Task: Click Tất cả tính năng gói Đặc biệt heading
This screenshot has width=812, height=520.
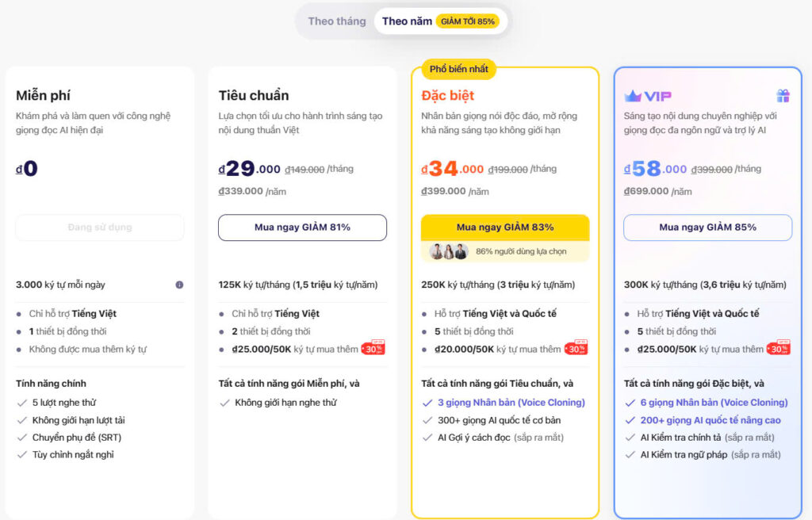Action: (694, 384)
